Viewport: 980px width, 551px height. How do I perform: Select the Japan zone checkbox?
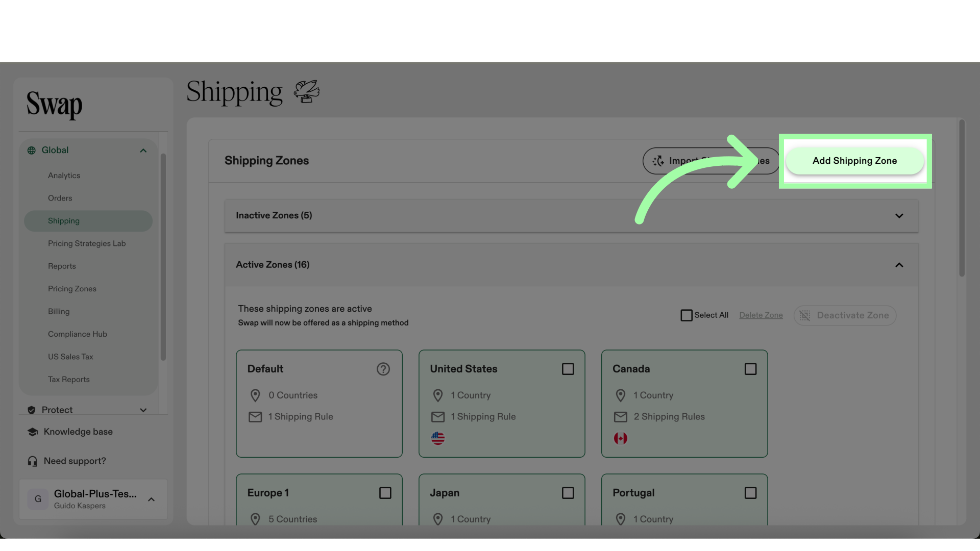tap(568, 493)
